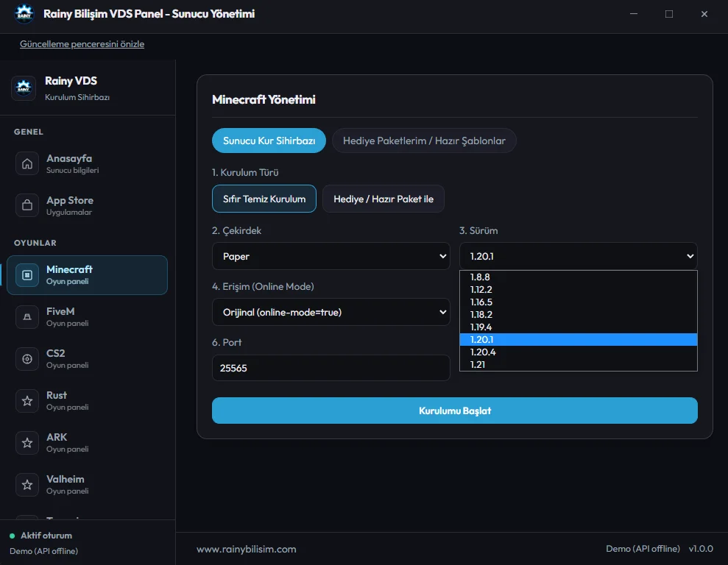The image size is (728, 565).
Task: Open App Store Uygulamalar page
Action: [88, 205]
